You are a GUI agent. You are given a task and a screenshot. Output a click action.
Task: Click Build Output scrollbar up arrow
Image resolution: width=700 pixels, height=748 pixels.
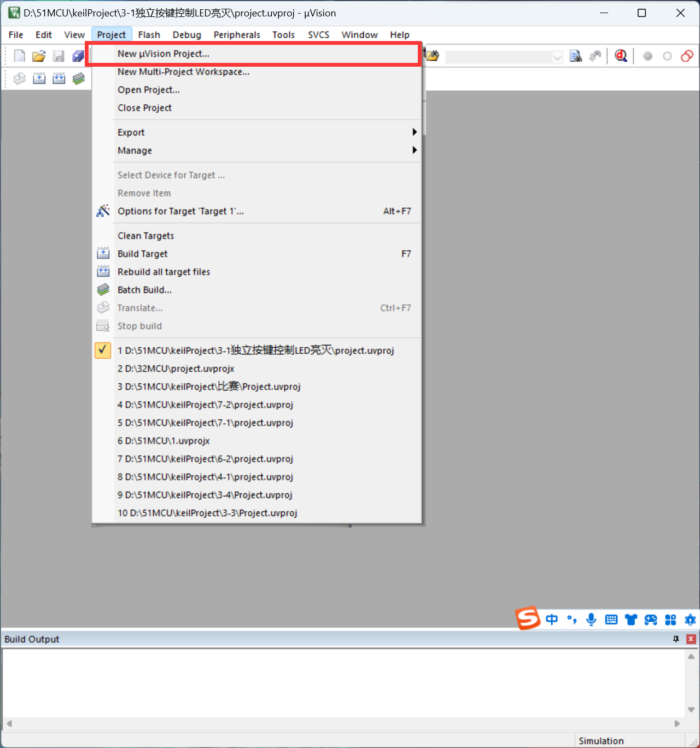691,656
